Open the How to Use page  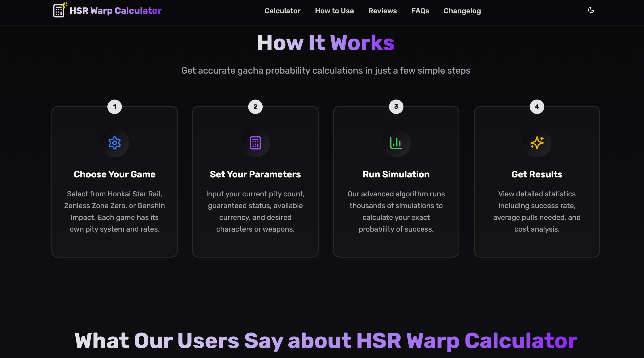point(334,11)
